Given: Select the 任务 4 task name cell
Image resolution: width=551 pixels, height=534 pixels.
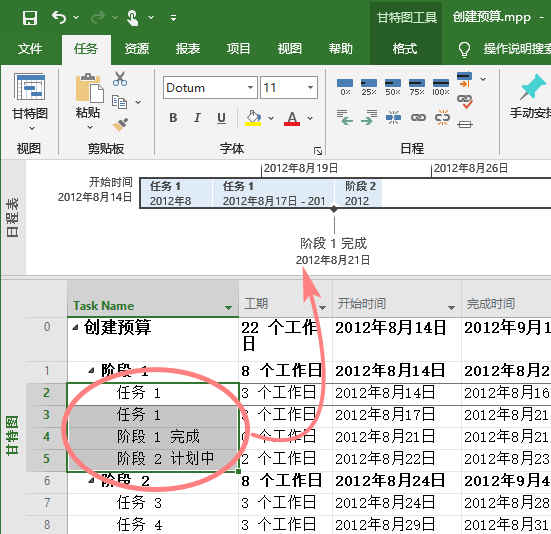Looking at the screenshot, I should [153, 525].
